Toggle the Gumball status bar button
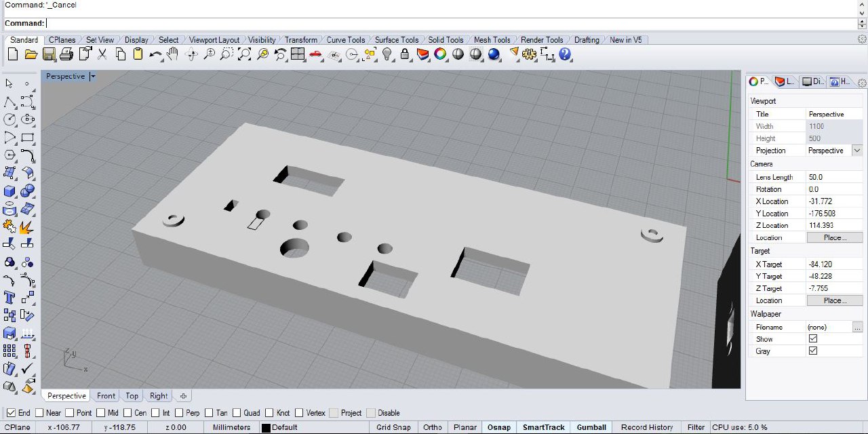Viewport: 868px width, 434px height. (591, 427)
